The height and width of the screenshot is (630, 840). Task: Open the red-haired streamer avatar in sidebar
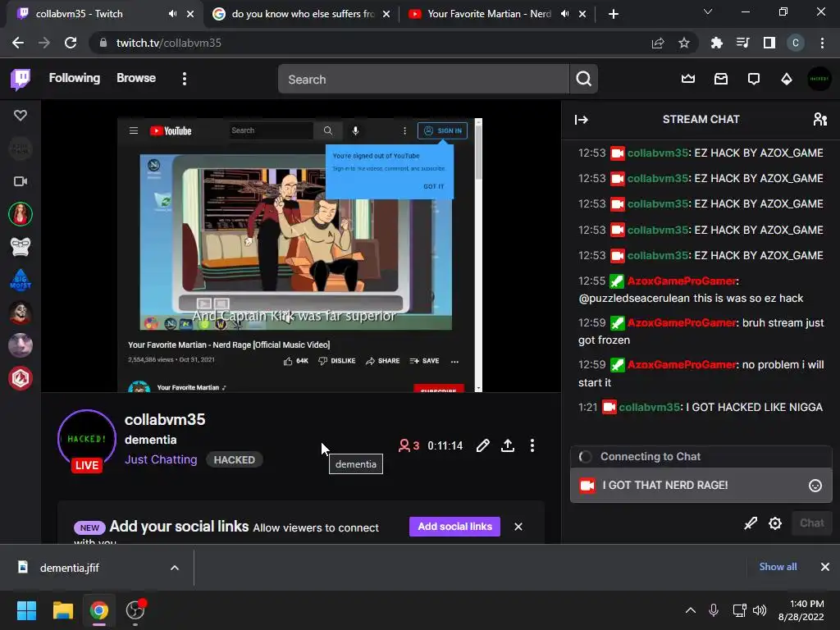tap(21, 214)
